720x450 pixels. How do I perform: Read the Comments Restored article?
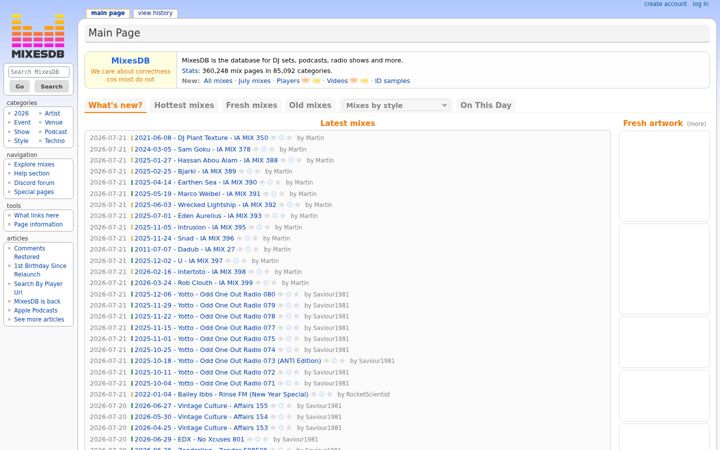click(x=29, y=253)
